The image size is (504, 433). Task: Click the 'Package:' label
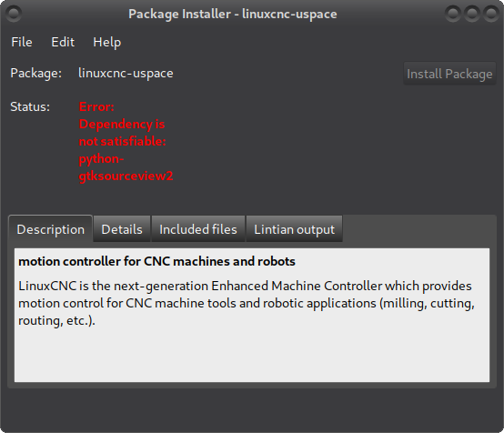pos(36,74)
